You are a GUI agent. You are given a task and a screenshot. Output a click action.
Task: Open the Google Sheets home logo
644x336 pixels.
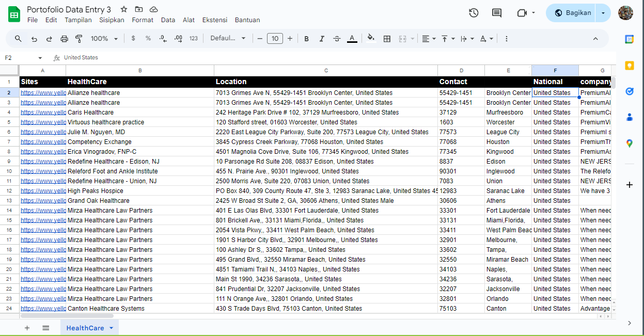point(14,14)
